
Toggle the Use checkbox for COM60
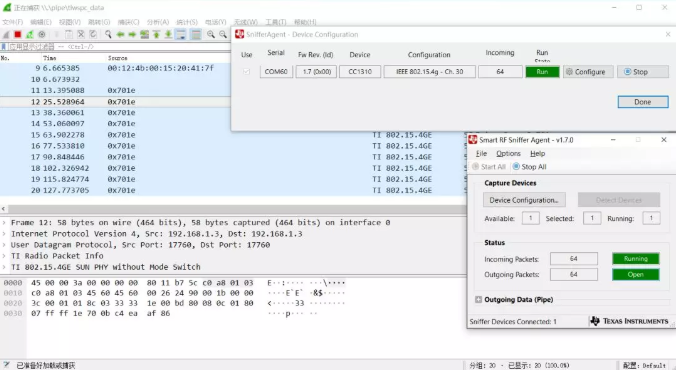click(247, 72)
